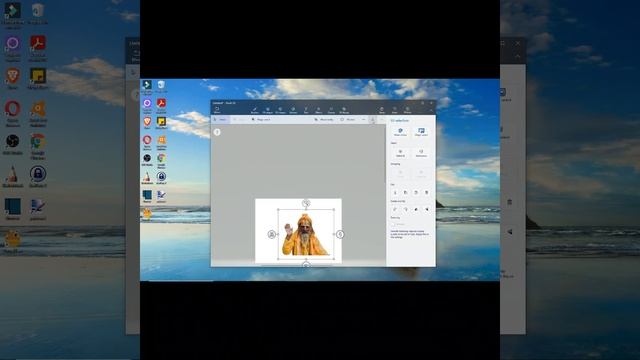Open the Effects tool
This screenshot has width=640, height=360.
(x=318, y=111)
